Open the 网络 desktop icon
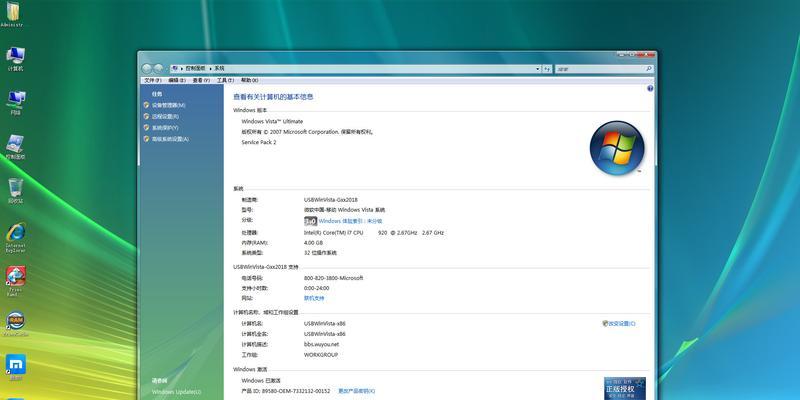The height and width of the screenshot is (400, 800). point(15,103)
